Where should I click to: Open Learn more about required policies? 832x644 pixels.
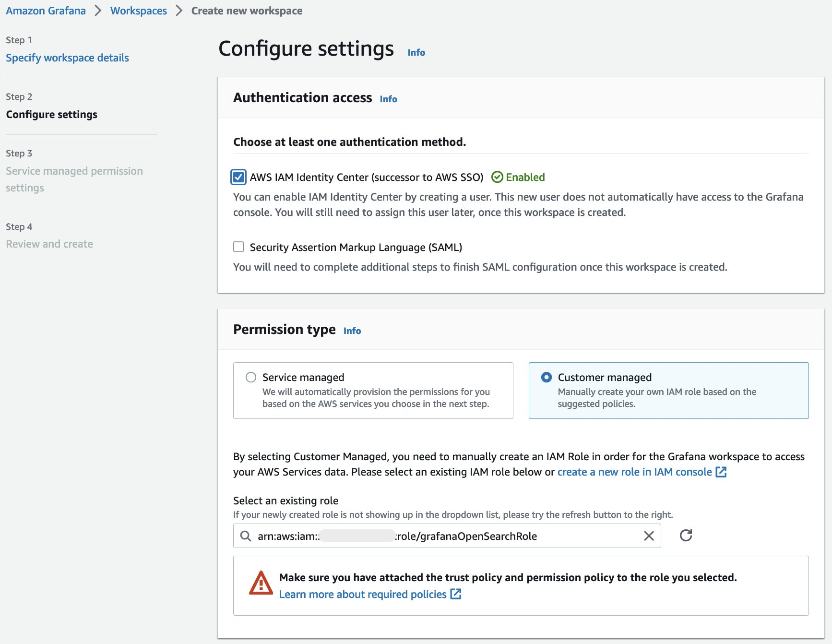click(x=363, y=594)
